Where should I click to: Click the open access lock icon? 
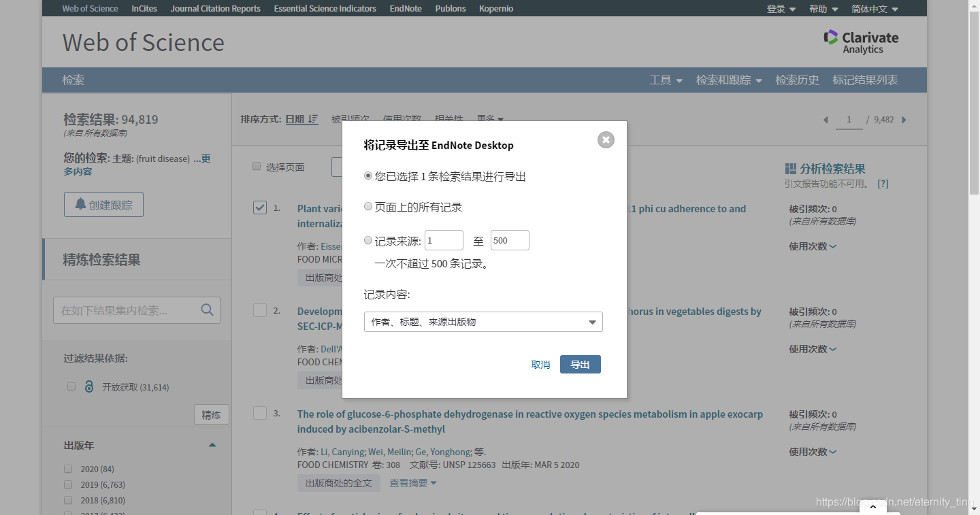pos(88,386)
